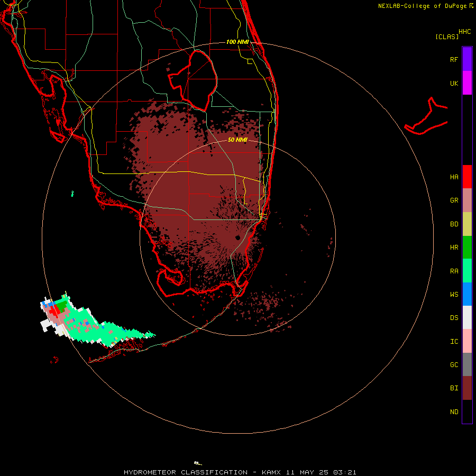
Task: Select the dusty pink GR legend swatch
Action: (x=467, y=200)
